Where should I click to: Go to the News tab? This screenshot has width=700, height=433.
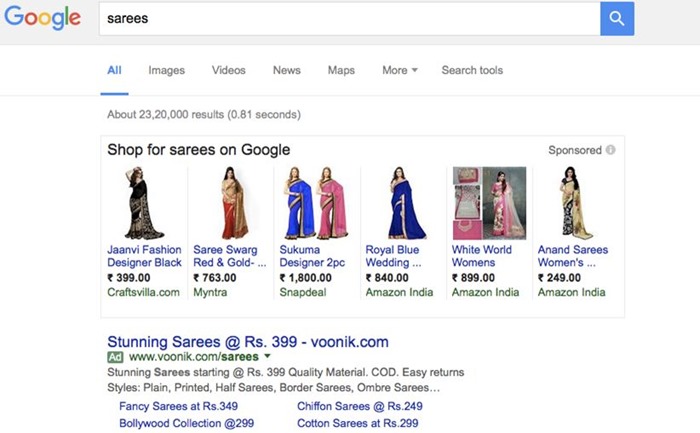pos(286,70)
